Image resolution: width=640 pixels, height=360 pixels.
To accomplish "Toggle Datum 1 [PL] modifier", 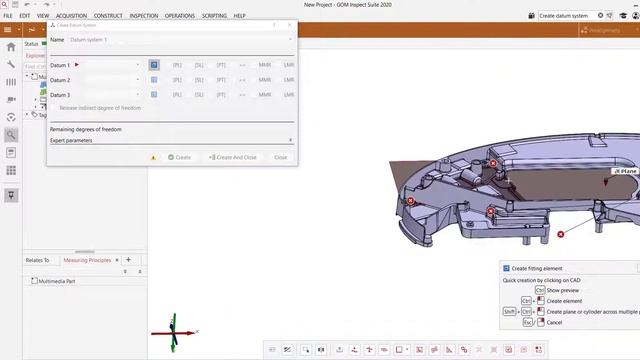I will point(177,65).
